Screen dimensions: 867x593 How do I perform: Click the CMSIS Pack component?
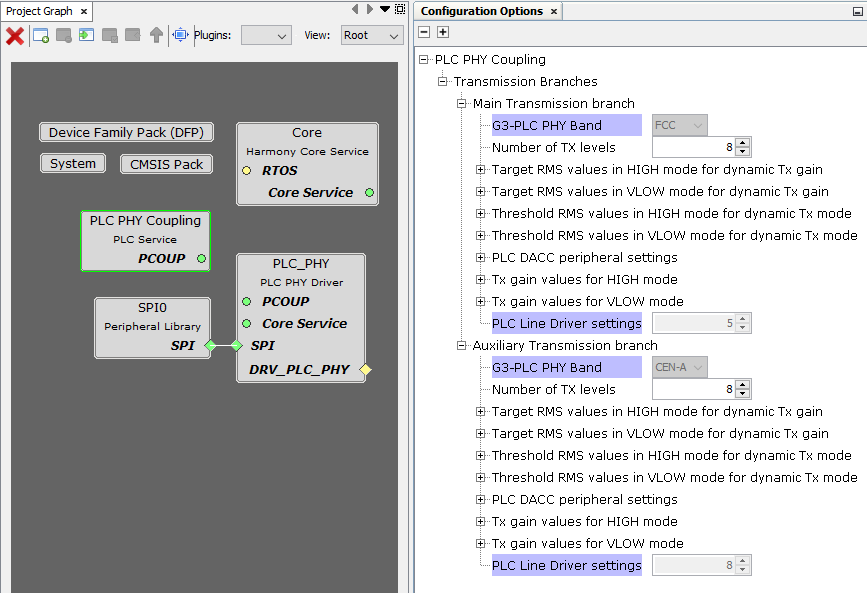167,164
